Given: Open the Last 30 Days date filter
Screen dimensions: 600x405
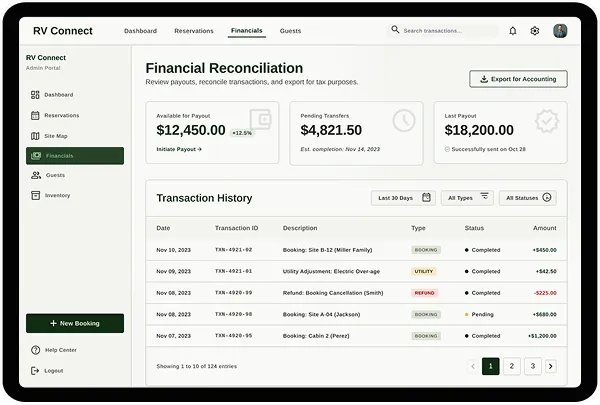Looking at the screenshot, I should pos(403,198).
